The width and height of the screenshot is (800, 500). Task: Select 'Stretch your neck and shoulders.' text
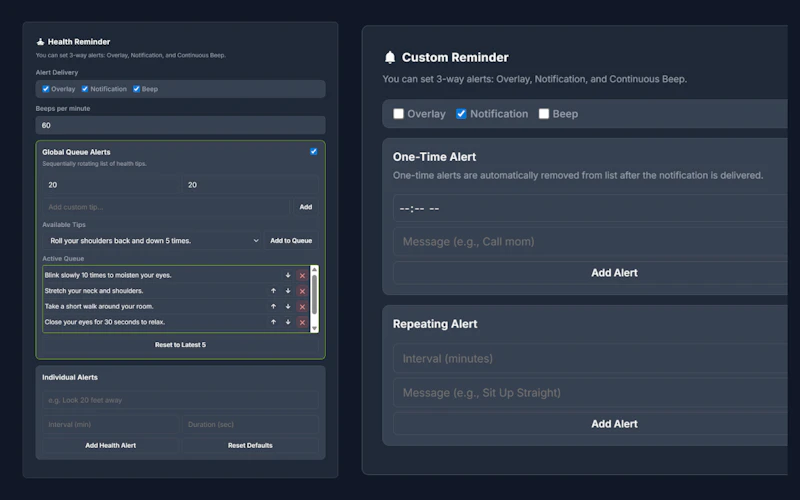[x=94, y=291]
